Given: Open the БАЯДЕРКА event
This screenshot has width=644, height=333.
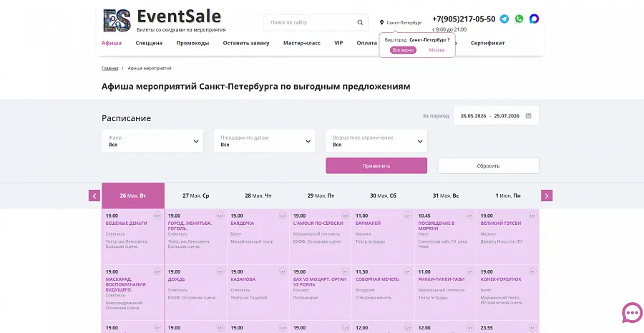Looking at the screenshot, I should pos(243,223).
